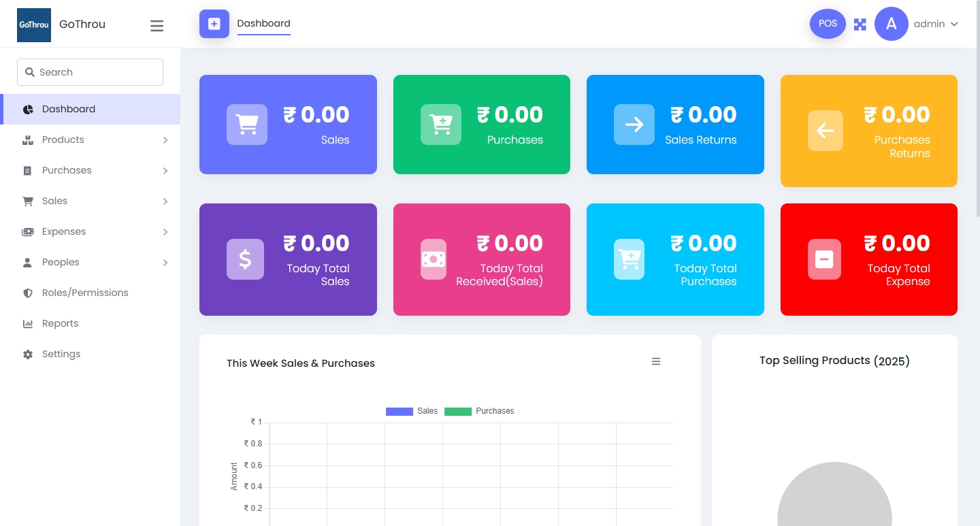Open the POS button
This screenshot has height=526, width=980.
pyautogui.click(x=828, y=24)
